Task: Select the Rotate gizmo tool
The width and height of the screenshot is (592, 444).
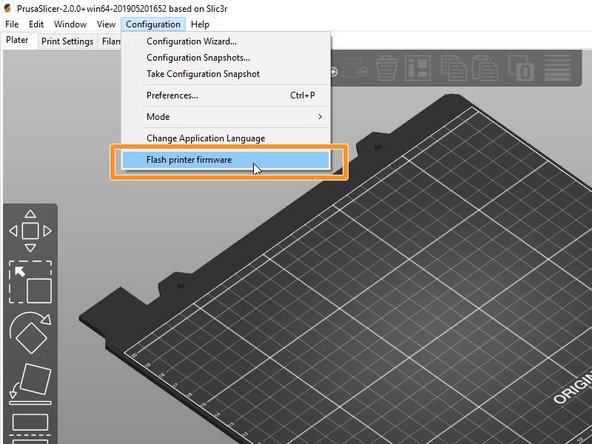Action: pos(30,333)
